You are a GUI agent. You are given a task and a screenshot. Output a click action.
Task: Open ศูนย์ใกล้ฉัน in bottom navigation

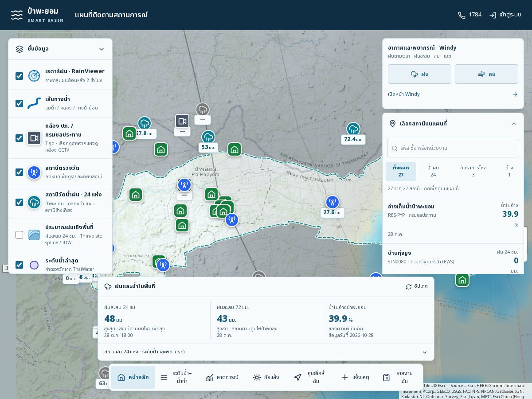(310, 377)
